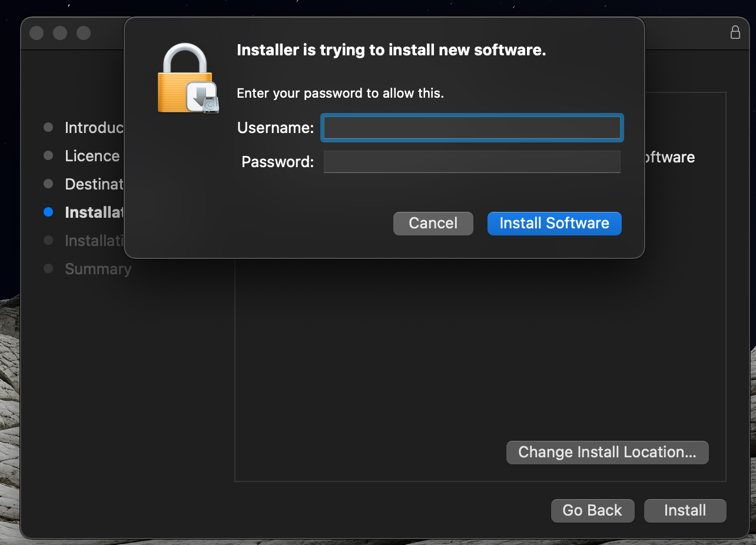This screenshot has width=756, height=545.
Task: Go Back to the previous installer step
Action: [592, 510]
